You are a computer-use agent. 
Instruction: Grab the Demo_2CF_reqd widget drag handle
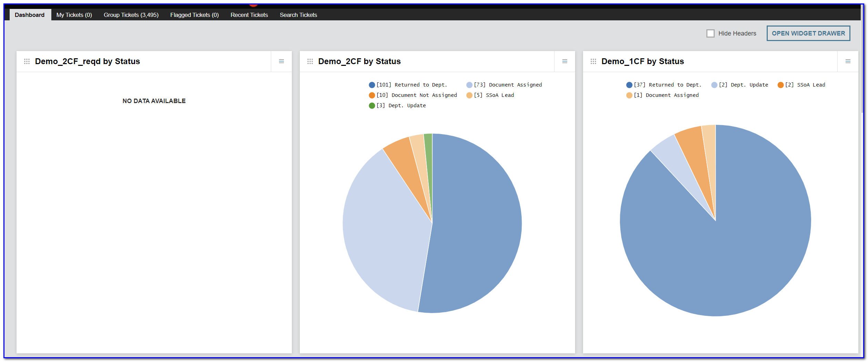27,61
